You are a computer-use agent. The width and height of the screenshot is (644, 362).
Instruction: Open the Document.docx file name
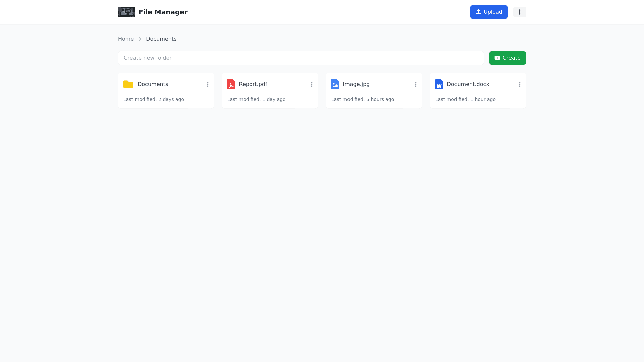(468, 84)
